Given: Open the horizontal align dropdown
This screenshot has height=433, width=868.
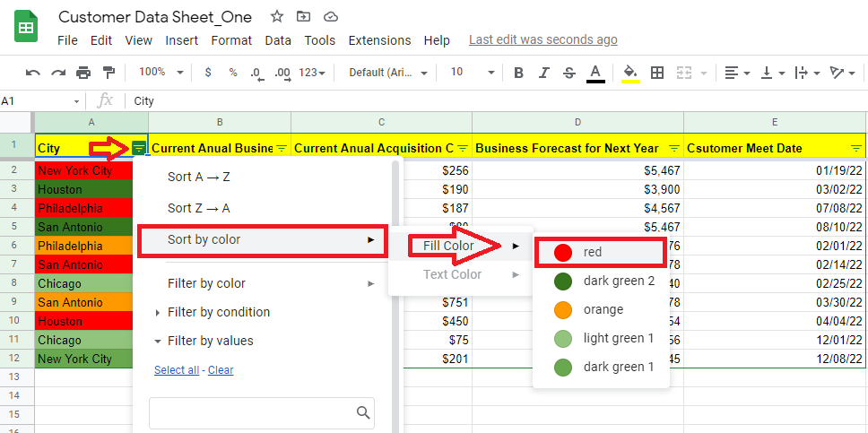Looking at the screenshot, I should pyautogui.click(x=737, y=73).
